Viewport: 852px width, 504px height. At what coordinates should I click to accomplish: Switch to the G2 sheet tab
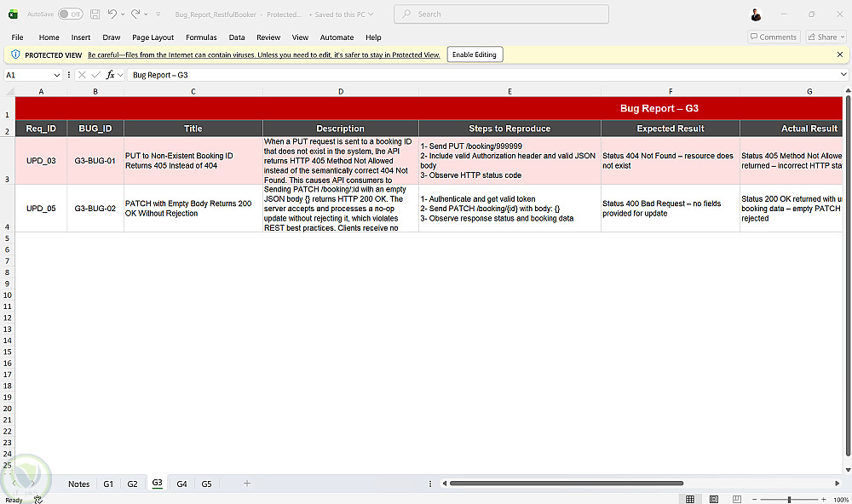[x=132, y=484]
